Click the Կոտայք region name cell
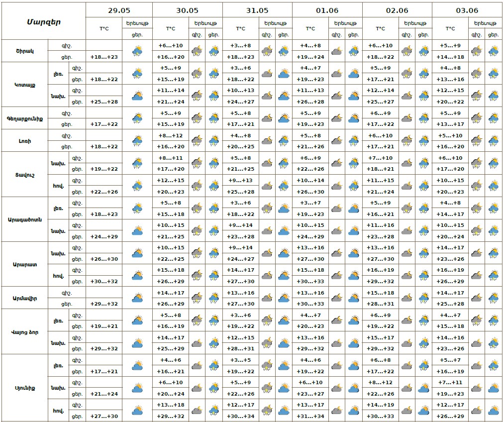The image size is (504, 422). (x=25, y=85)
